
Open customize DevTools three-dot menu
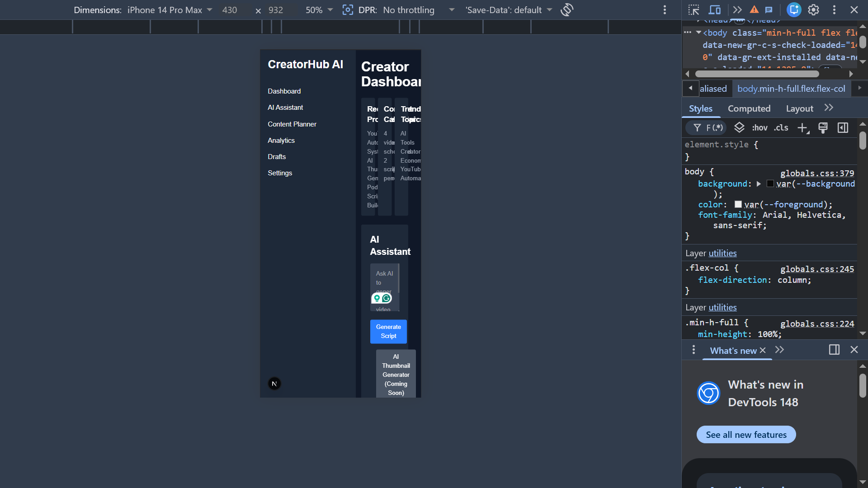pyautogui.click(x=834, y=9)
